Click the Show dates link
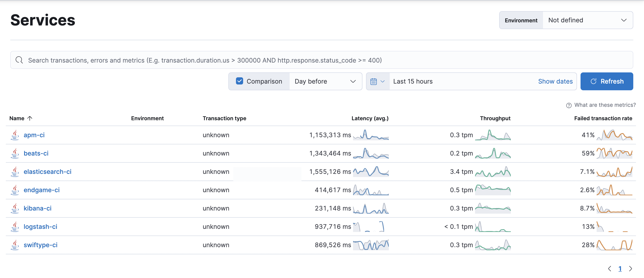The height and width of the screenshot is (278, 644). [x=556, y=81]
